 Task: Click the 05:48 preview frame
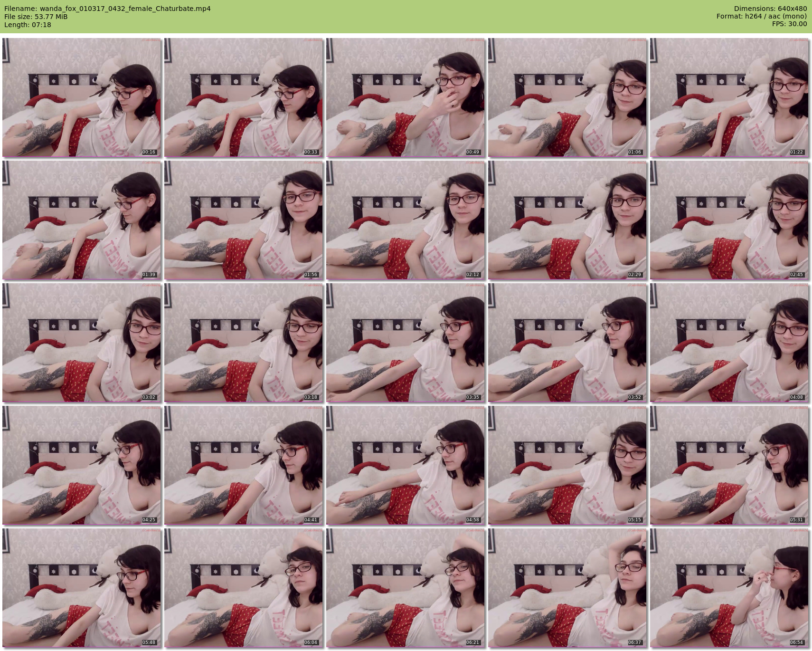[82, 588]
